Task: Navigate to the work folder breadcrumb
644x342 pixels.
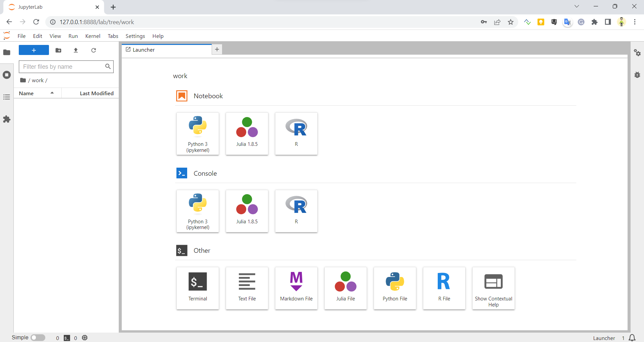Action: coord(38,80)
